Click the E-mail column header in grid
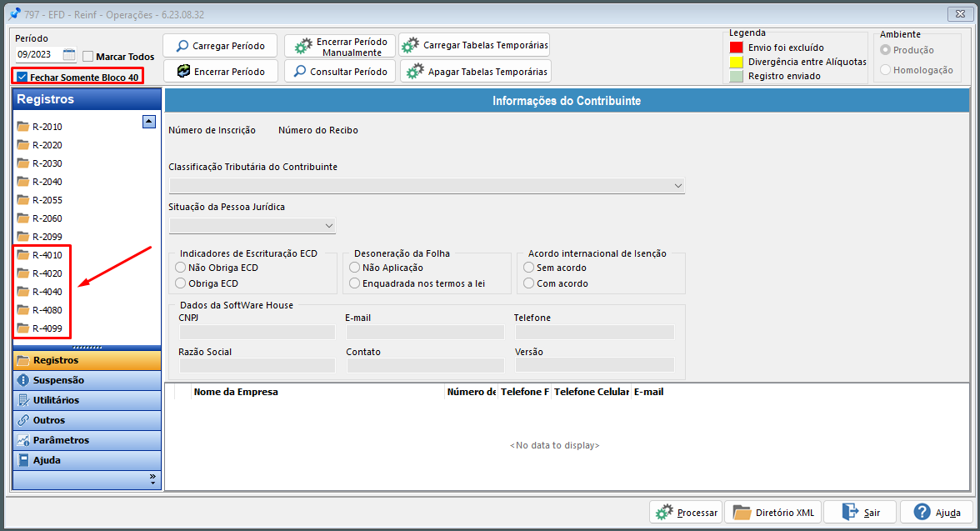The height and width of the screenshot is (531, 980). click(x=648, y=392)
